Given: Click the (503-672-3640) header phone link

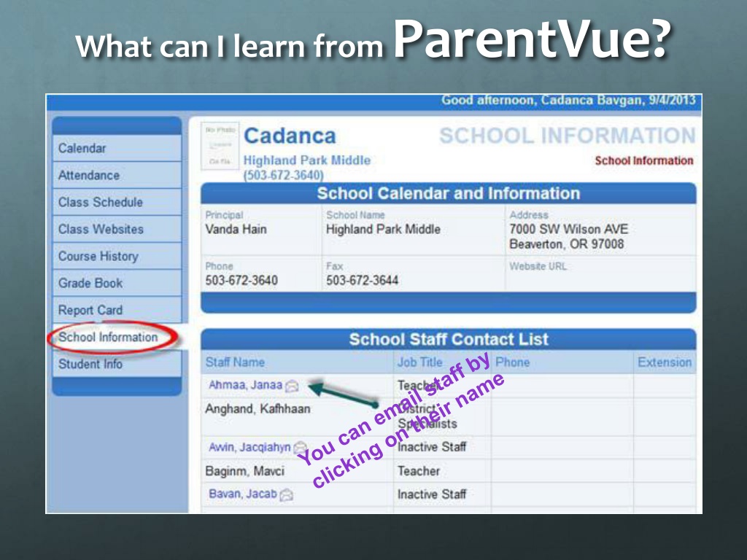Looking at the screenshot, I should pyautogui.click(x=284, y=175).
